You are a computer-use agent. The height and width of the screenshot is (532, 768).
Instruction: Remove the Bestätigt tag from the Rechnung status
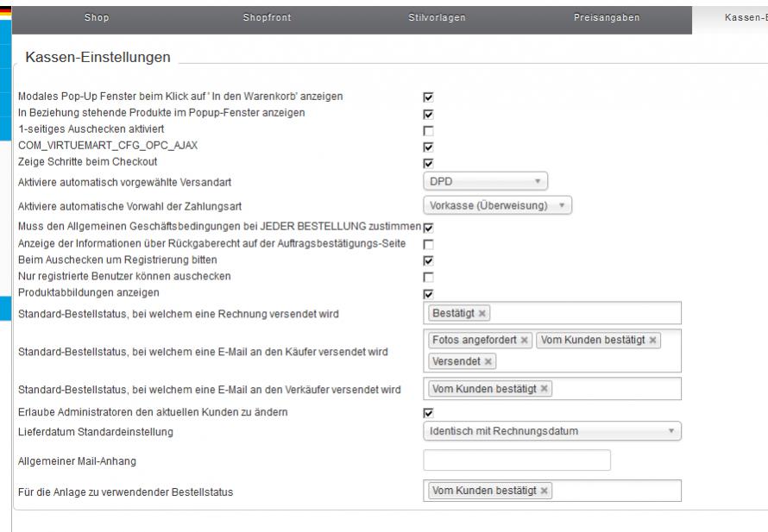point(482,314)
